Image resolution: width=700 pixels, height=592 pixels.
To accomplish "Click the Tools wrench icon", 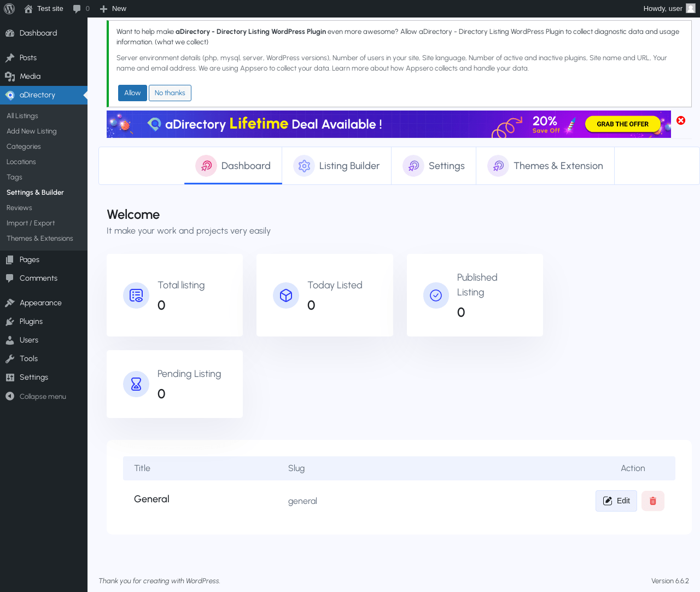I will pos(10,359).
